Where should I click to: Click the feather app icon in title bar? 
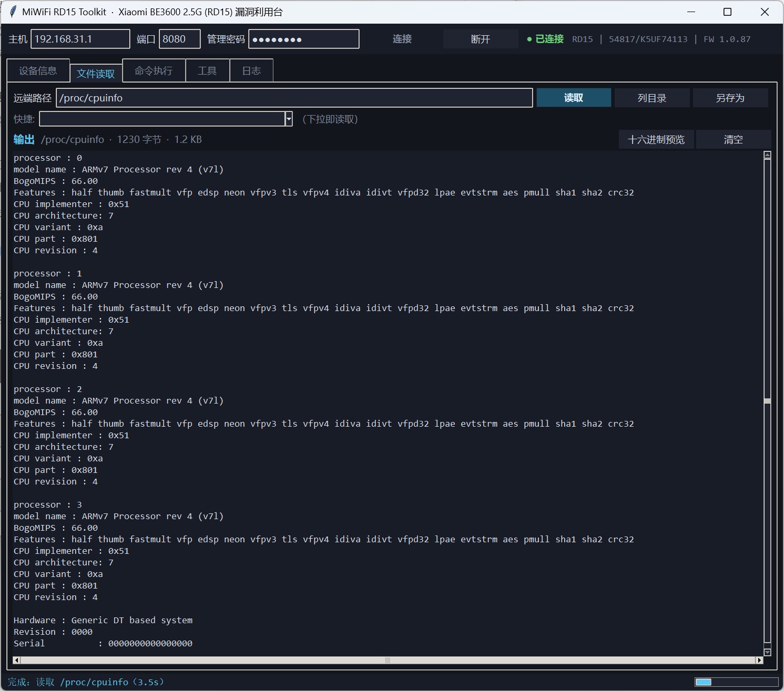13,12
